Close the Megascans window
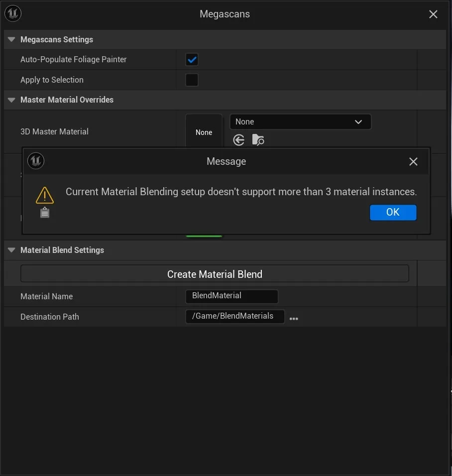The width and height of the screenshot is (452, 476). click(x=433, y=14)
